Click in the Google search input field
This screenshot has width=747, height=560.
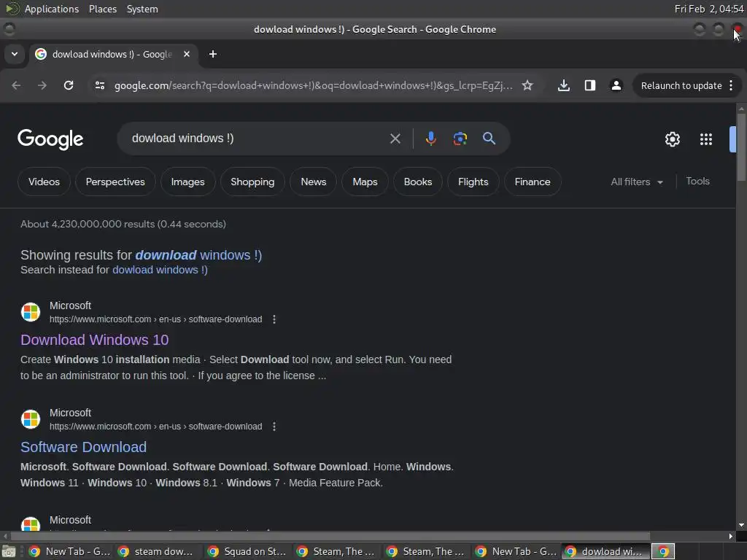tap(258, 139)
